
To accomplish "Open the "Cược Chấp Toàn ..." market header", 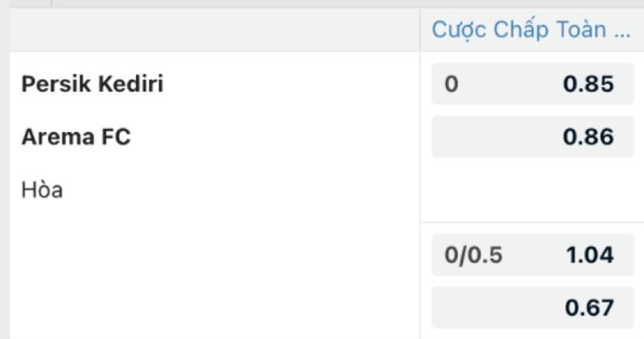I will click(530, 30).
